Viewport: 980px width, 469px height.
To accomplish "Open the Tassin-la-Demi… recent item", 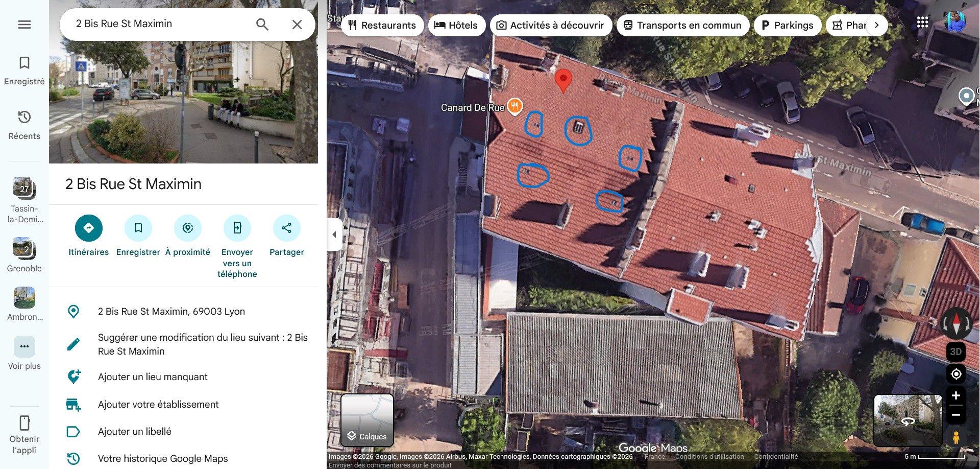I will point(24,201).
